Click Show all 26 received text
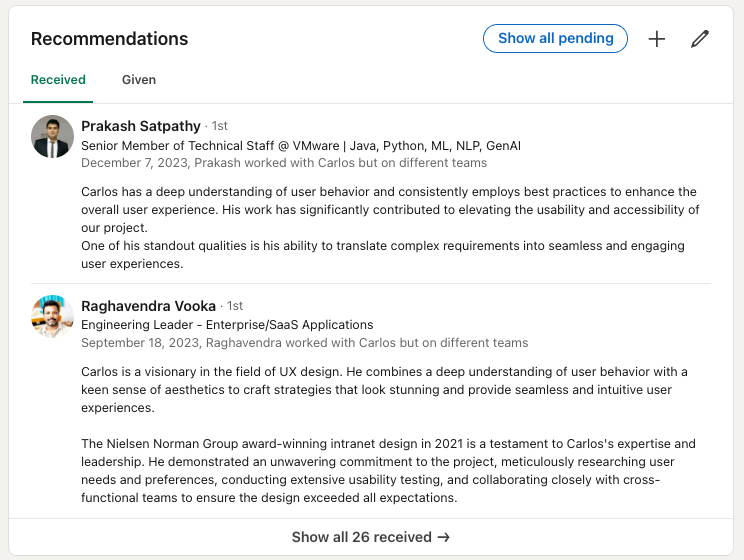This screenshot has height=560, width=744. [x=361, y=537]
